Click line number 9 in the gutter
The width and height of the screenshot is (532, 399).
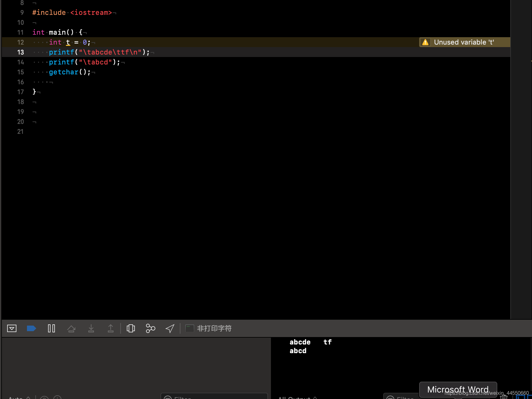(x=22, y=13)
